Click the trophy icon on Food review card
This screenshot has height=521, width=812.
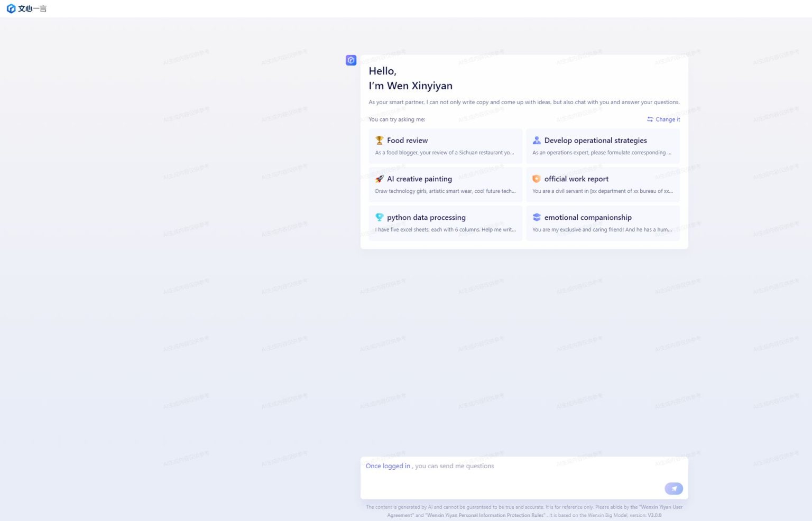tap(379, 140)
